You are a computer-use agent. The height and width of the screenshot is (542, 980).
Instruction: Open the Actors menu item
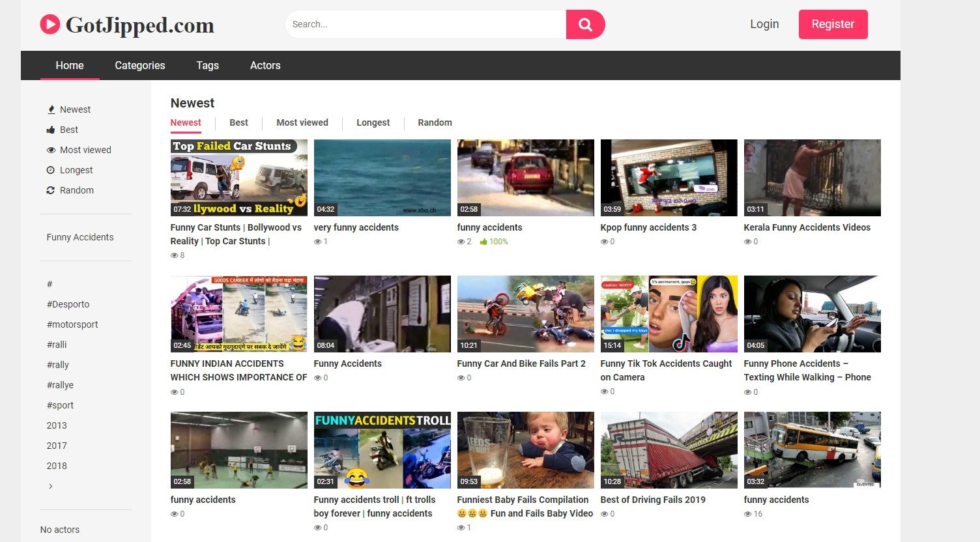(x=265, y=65)
